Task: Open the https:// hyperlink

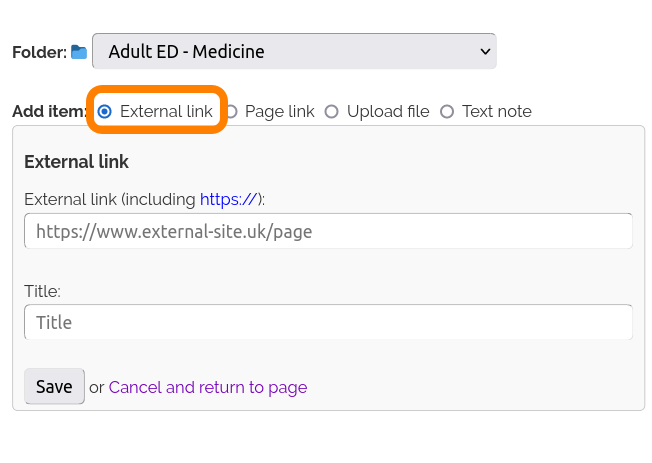Action: (228, 199)
